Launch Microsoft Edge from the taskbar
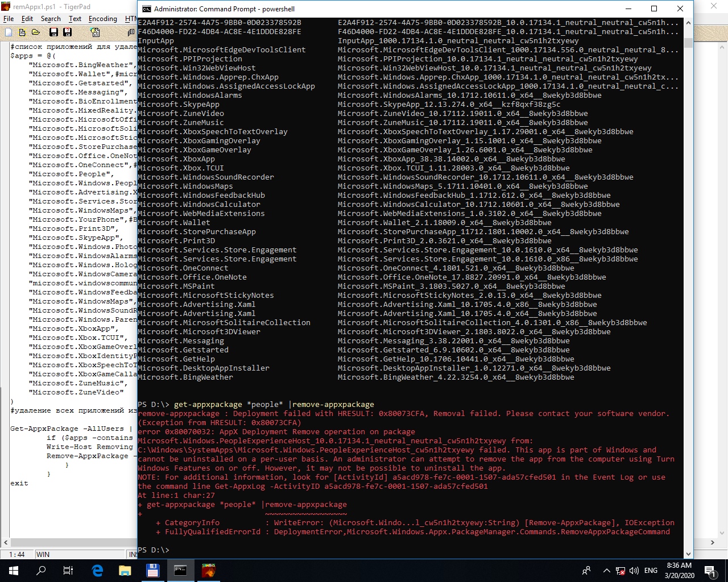The height and width of the screenshot is (582, 728). click(x=97, y=571)
